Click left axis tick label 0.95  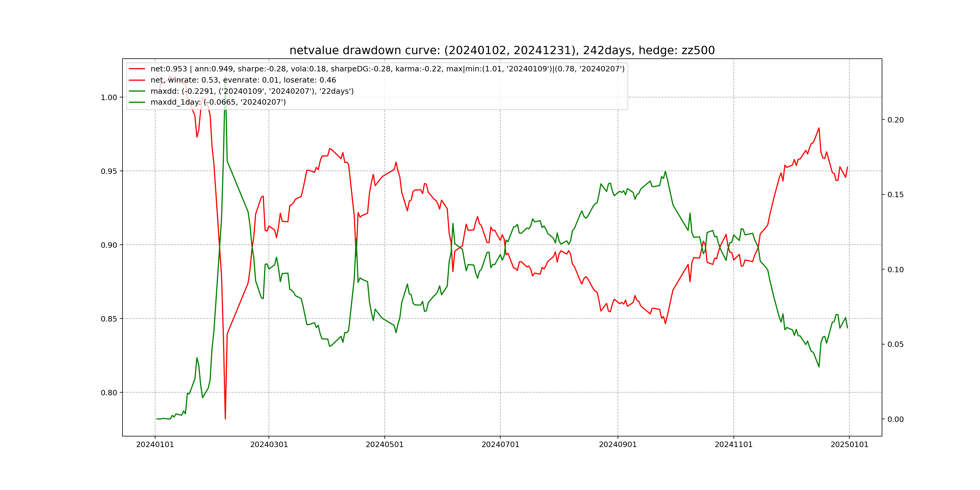tap(109, 171)
